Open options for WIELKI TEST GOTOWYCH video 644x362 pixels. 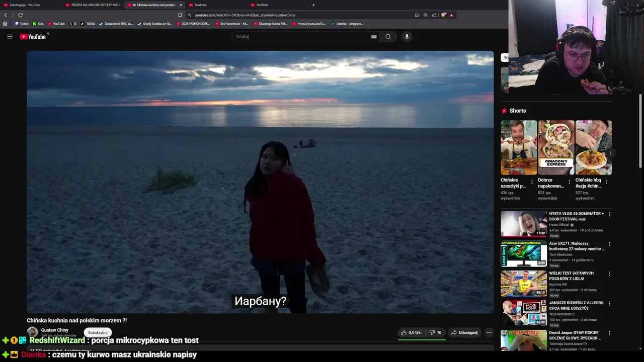click(609, 274)
